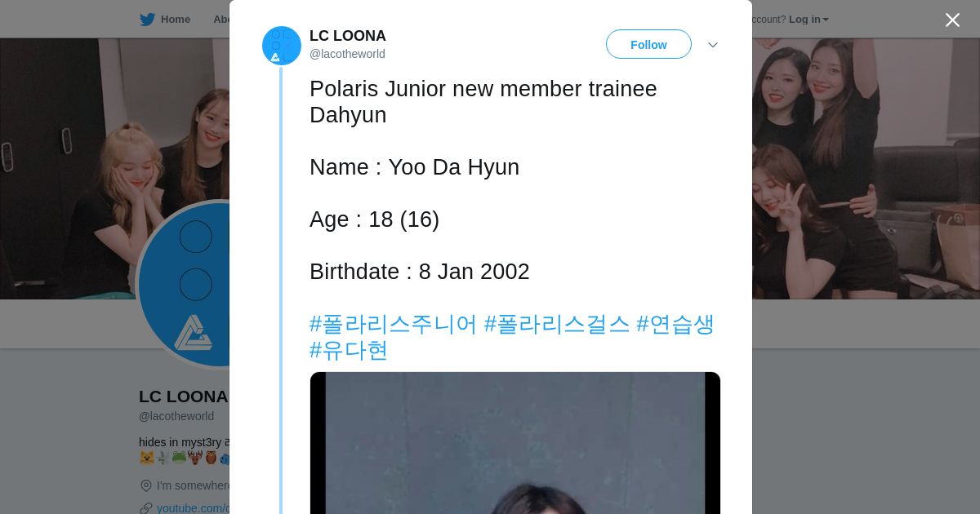Open the tweet's attached photo
Screen dimensions: 980x514
click(514, 445)
